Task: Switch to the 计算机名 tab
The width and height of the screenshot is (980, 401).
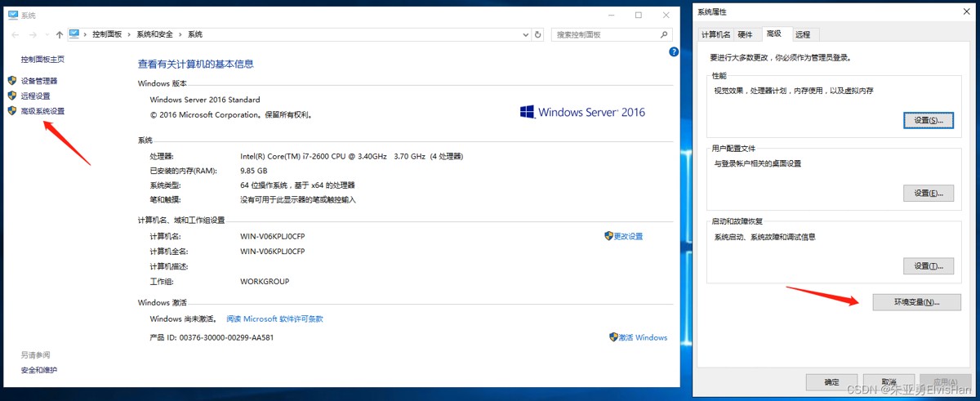Action: coord(716,34)
